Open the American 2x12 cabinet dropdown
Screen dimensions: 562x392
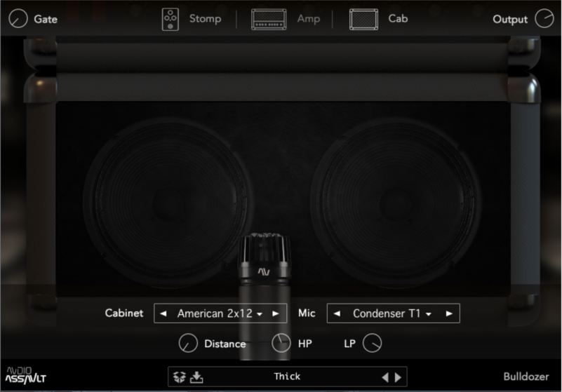click(220, 313)
